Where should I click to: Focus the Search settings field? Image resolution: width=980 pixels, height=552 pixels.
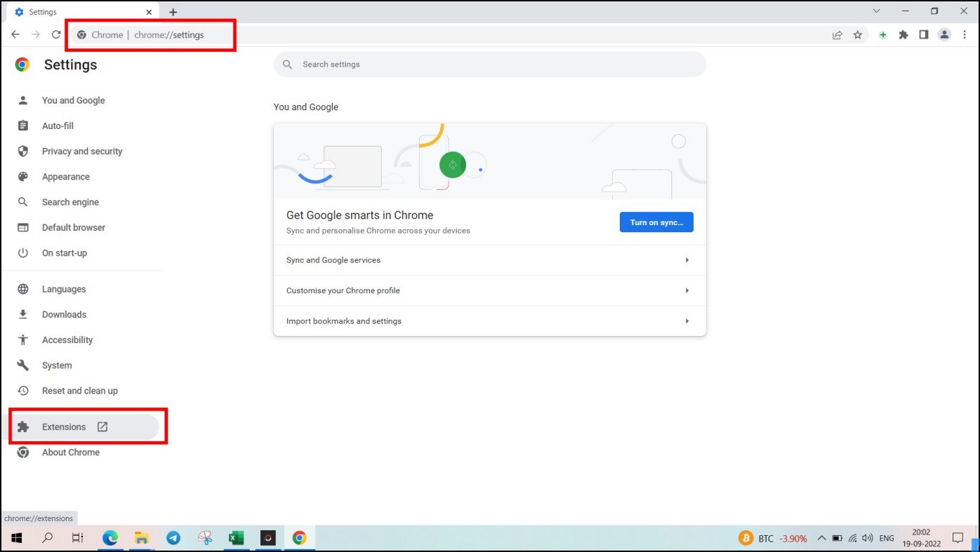click(x=490, y=64)
